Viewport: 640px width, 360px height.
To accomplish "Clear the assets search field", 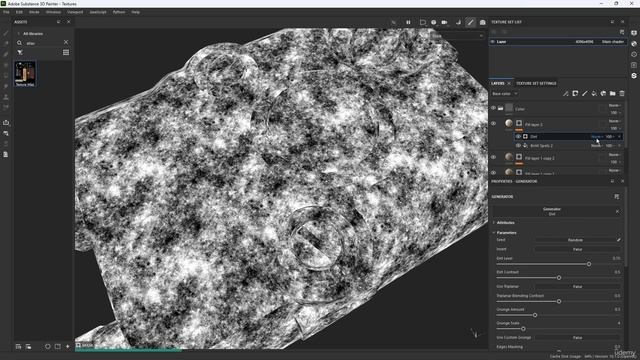I will pos(66,42).
